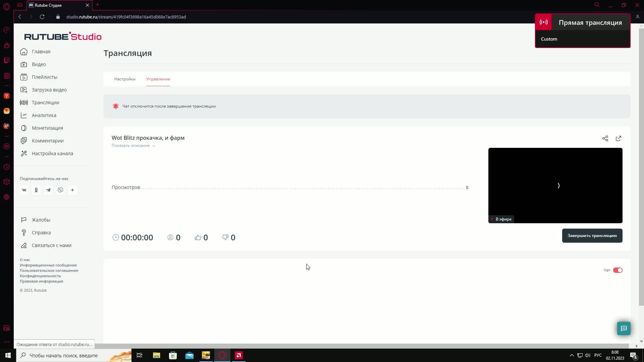Reload the page with refresh icon
This screenshot has width=644, height=362.
click(42, 17)
